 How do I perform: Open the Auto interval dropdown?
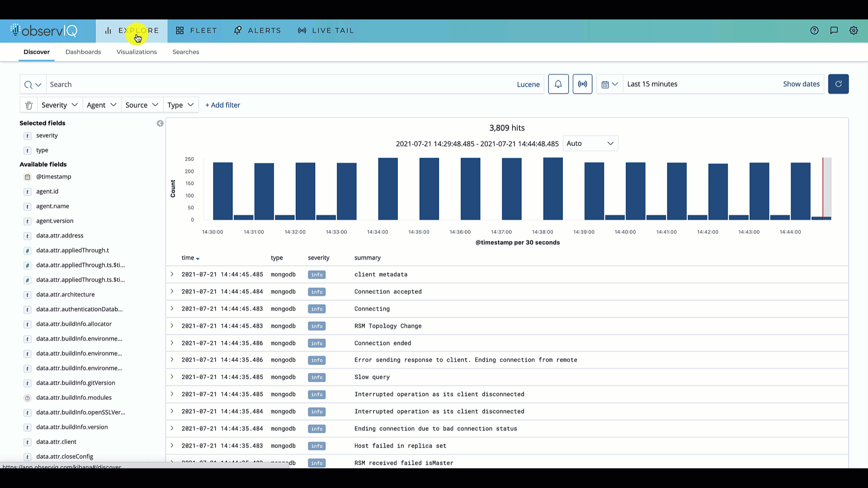pyautogui.click(x=590, y=144)
